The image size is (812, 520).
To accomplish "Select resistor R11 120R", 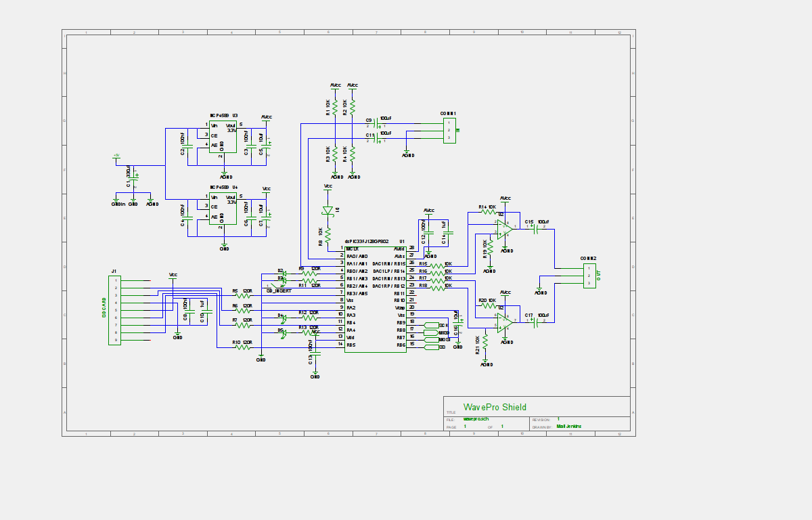I will pyautogui.click(x=310, y=280).
